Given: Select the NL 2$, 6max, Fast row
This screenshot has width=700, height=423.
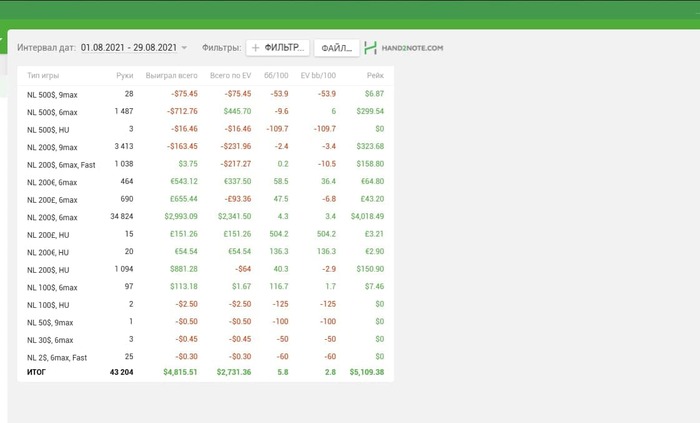Looking at the screenshot, I should point(205,357).
